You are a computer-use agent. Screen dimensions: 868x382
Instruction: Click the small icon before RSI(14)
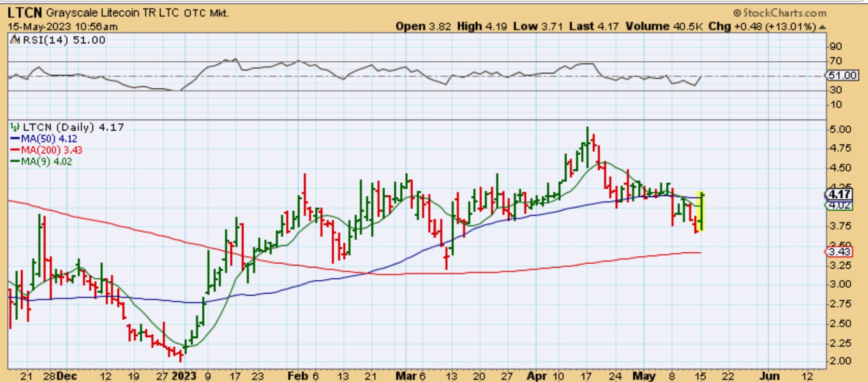[x=16, y=40]
